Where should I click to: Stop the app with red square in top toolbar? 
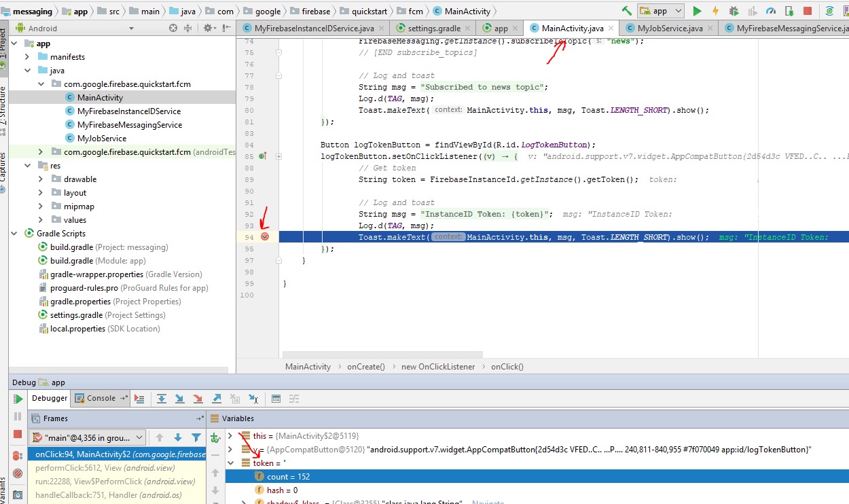[807, 11]
